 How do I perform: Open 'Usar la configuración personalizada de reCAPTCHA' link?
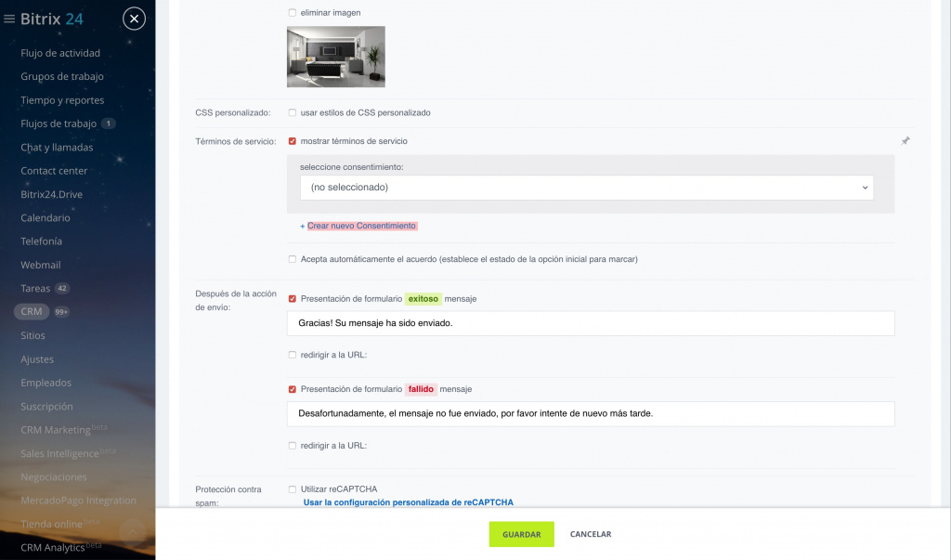[408, 502]
